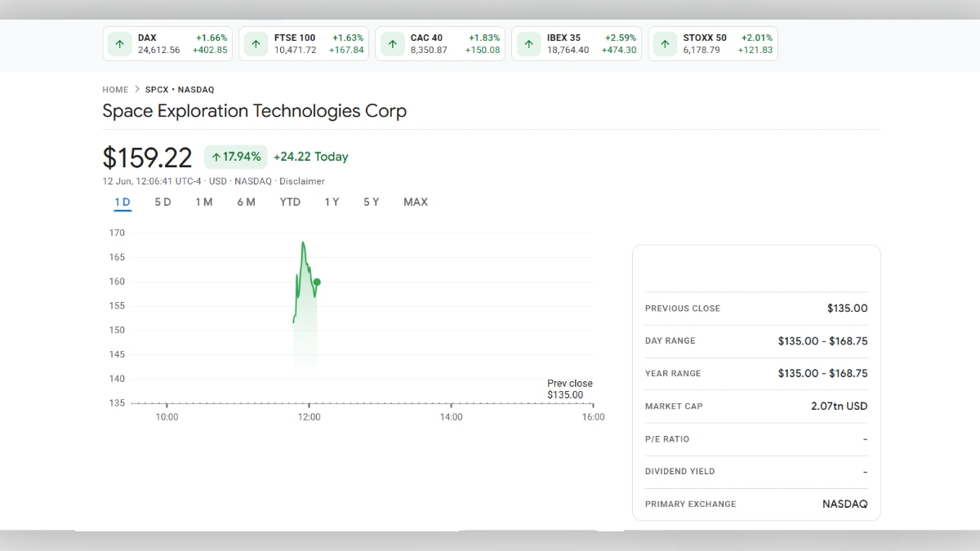Screen dimensions: 980x551
Task: Click the +24.22 Today change text
Action: 311,157
